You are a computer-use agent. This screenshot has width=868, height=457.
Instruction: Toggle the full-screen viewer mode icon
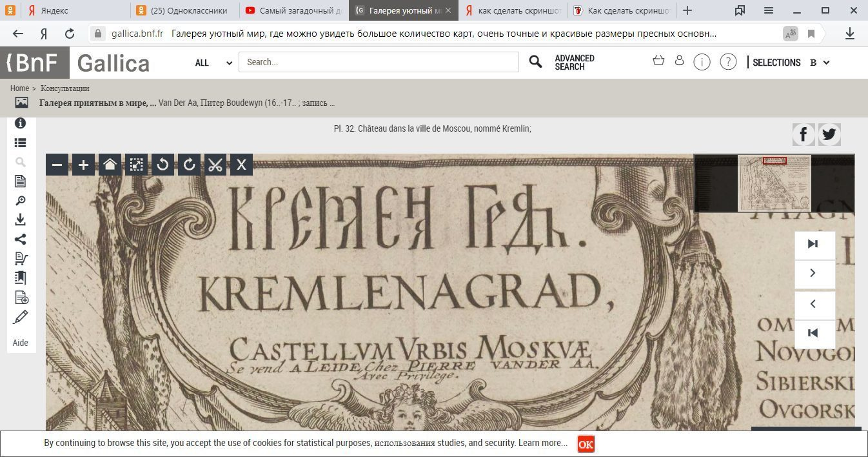(136, 165)
